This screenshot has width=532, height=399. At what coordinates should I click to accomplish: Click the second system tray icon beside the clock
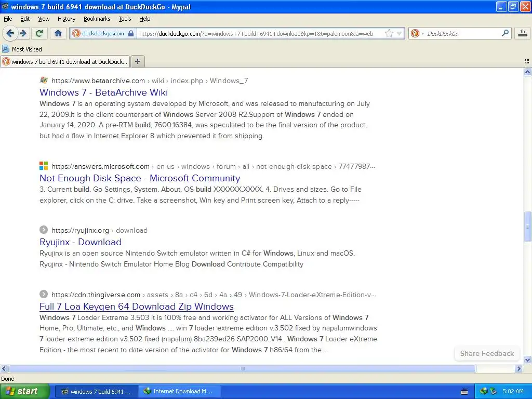click(x=494, y=392)
